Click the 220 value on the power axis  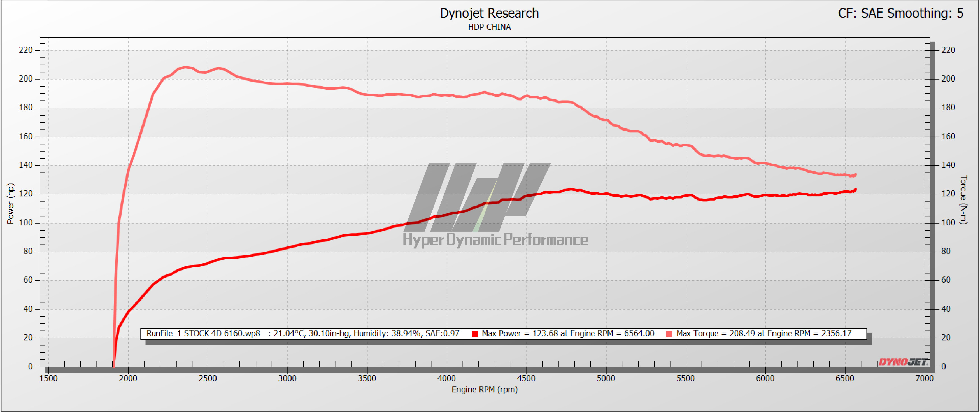tap(26, 50)
